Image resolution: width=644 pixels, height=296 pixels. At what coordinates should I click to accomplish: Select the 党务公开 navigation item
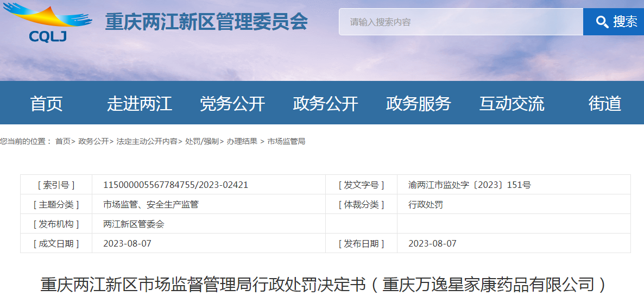pos(232,103)
